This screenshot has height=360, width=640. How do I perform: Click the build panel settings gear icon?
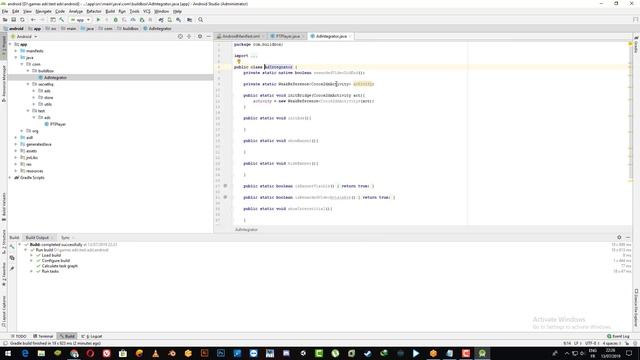[x=619, y=237]
